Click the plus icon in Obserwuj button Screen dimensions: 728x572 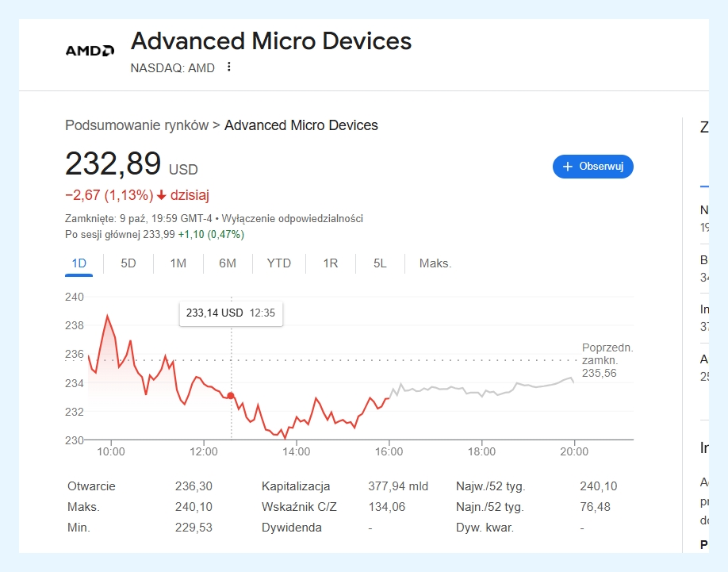(x=567, y=167)
